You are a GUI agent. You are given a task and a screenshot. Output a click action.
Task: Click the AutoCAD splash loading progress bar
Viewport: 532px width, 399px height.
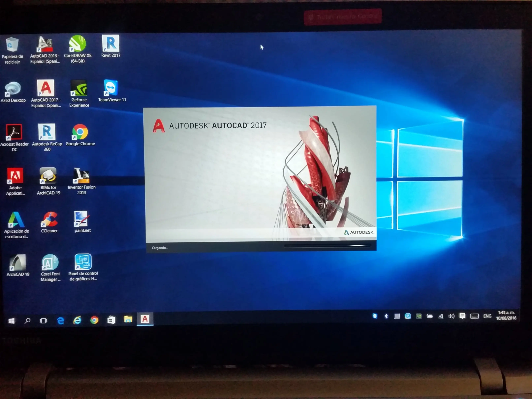tap(327, 246)
